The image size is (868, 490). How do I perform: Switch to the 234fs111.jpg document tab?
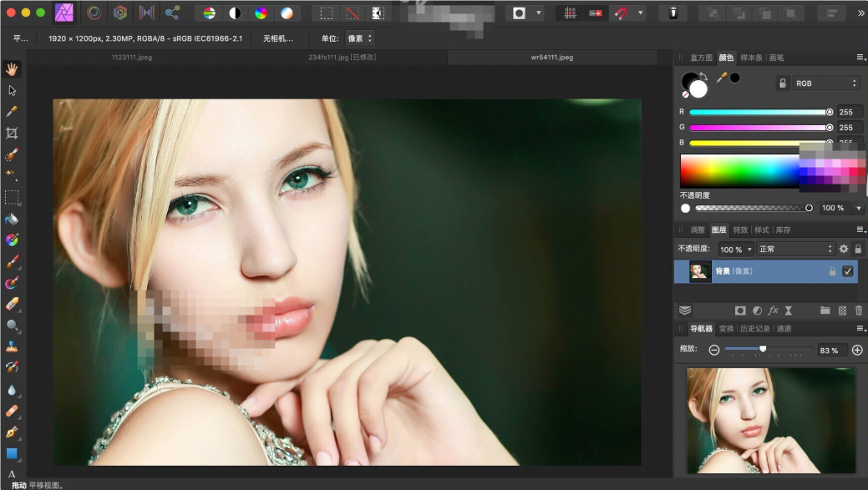[343, 57]
